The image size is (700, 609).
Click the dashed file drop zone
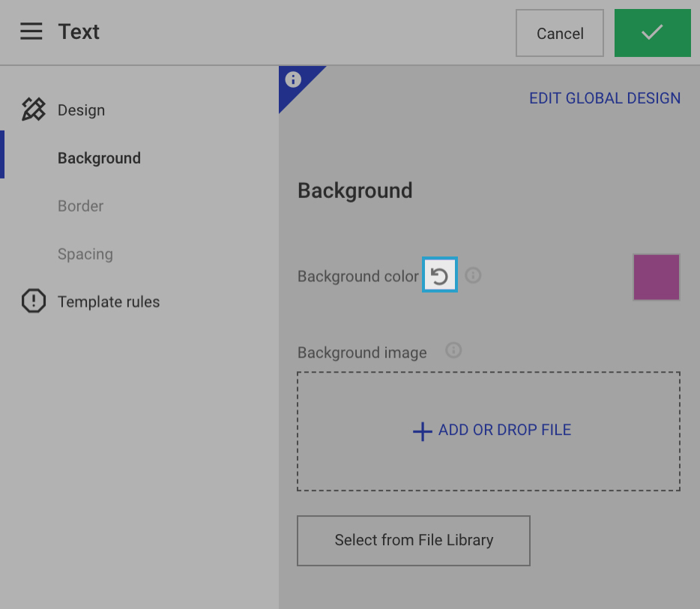coord(489,431)
